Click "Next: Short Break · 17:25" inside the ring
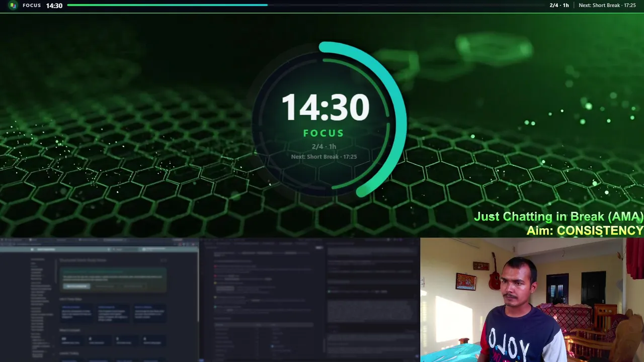This screenshot has height=362, width=644. tap(324, 156)
